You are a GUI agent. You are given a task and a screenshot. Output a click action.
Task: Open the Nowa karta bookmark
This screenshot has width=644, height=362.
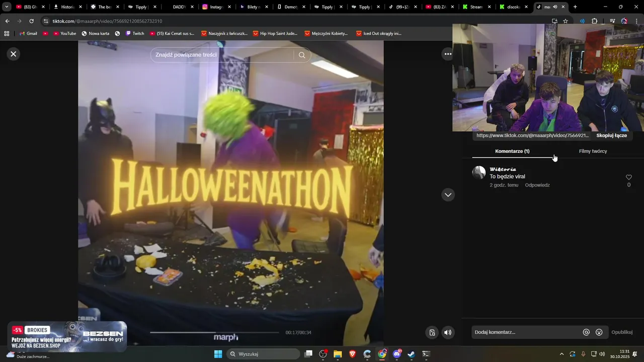95,34
